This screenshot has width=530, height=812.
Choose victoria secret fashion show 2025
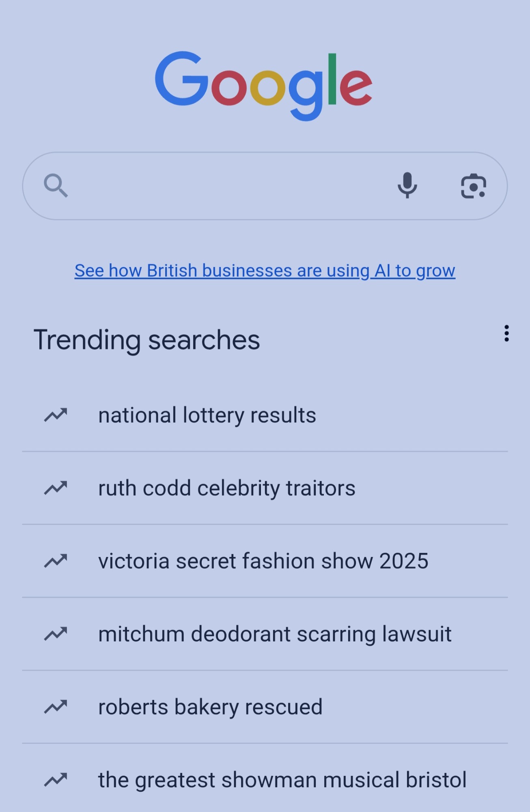[263, 561]
